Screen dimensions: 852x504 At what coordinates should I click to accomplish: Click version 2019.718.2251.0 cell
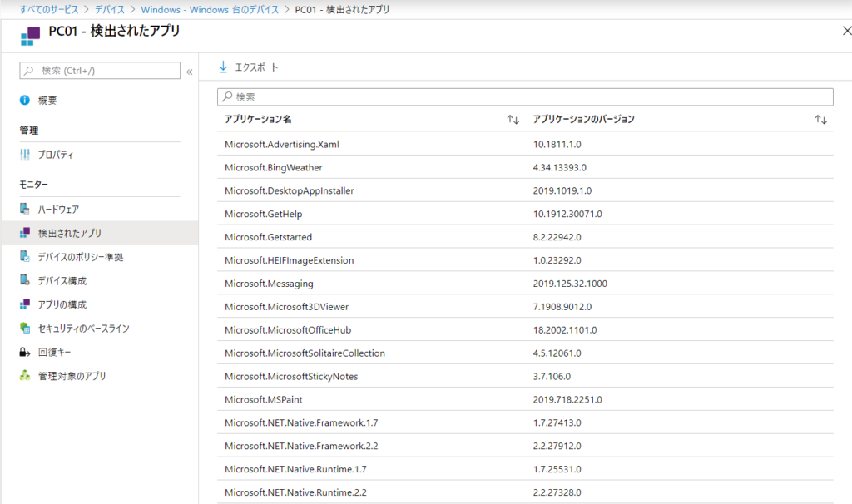(567, 399)
